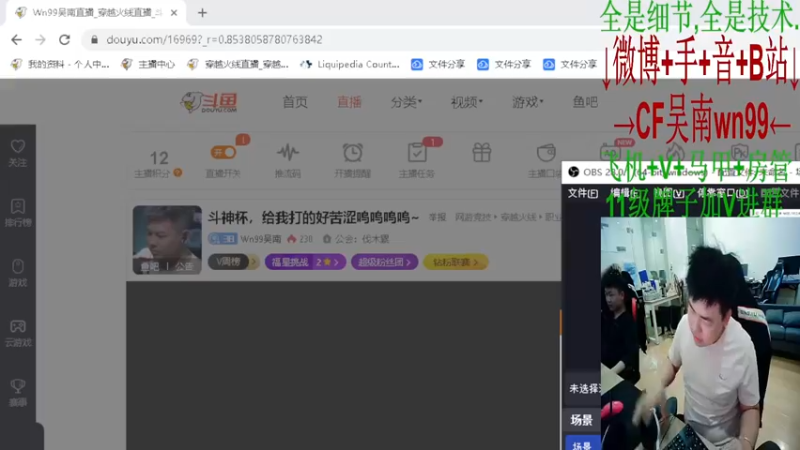Open the 超级粉丝团 badge
The image size is (800, 450).
[385, 262]
